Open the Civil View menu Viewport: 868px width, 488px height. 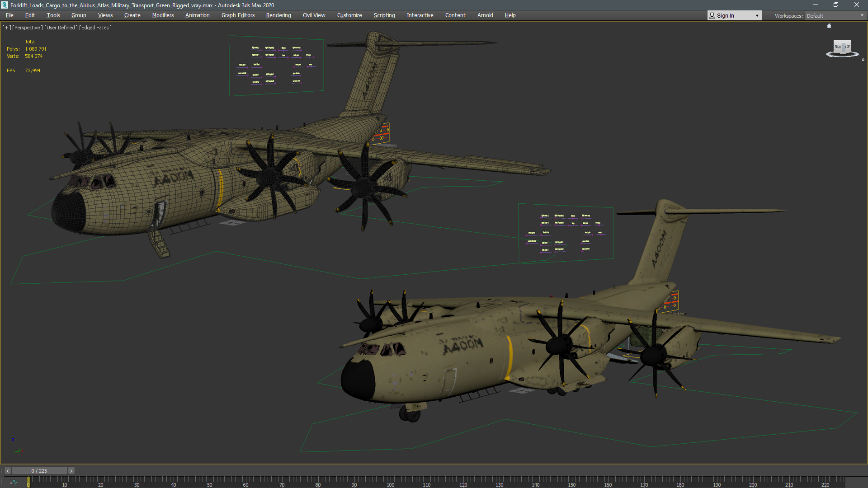[314, 15]
